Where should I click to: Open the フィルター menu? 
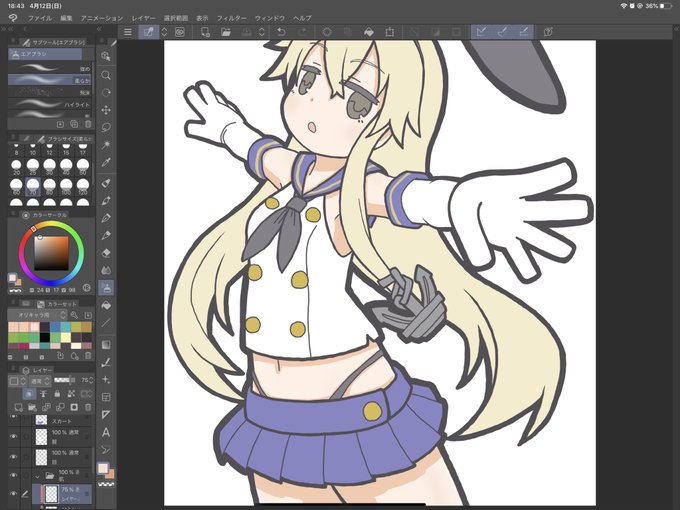tap(232, 18)
